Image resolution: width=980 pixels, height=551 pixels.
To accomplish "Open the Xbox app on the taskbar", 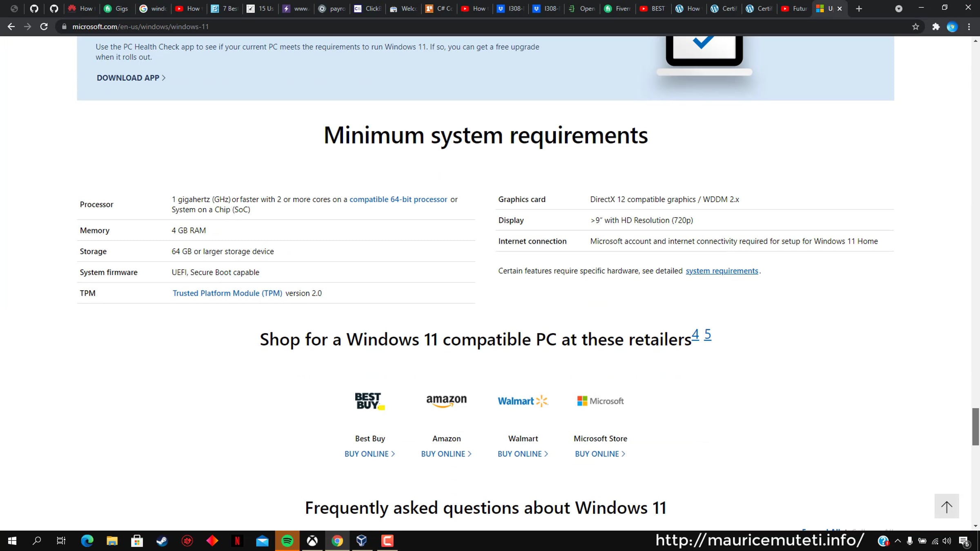I will click(312, 541).
